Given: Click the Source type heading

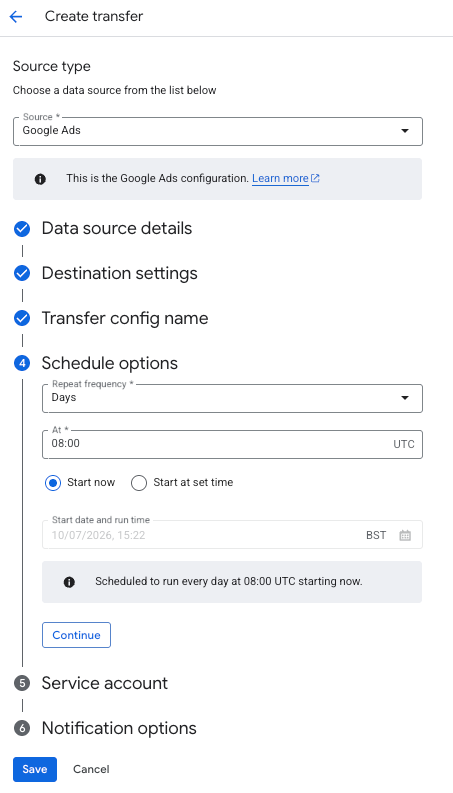Looking at the screenshot, I should (52, 66).
